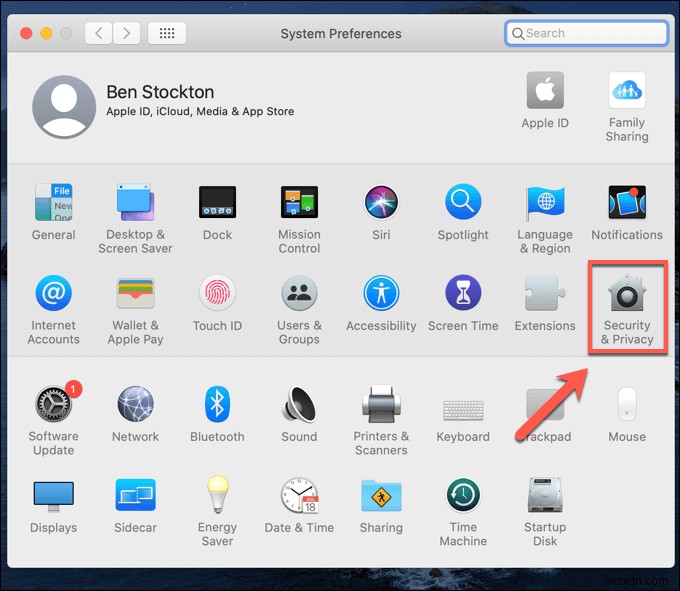Click the Ben Stockton account name
Screen dimensions: 680x591
(x=160, y=92)
